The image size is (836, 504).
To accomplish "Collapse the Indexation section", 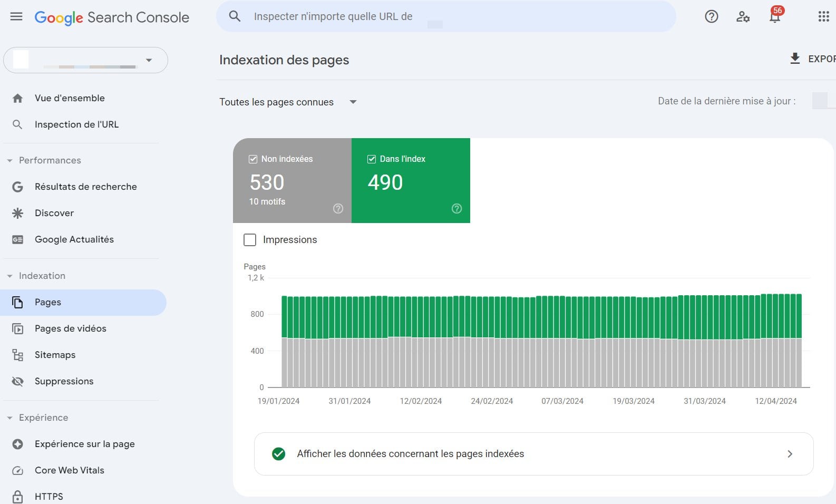I will pyautogui.click(x=9, y=276).
